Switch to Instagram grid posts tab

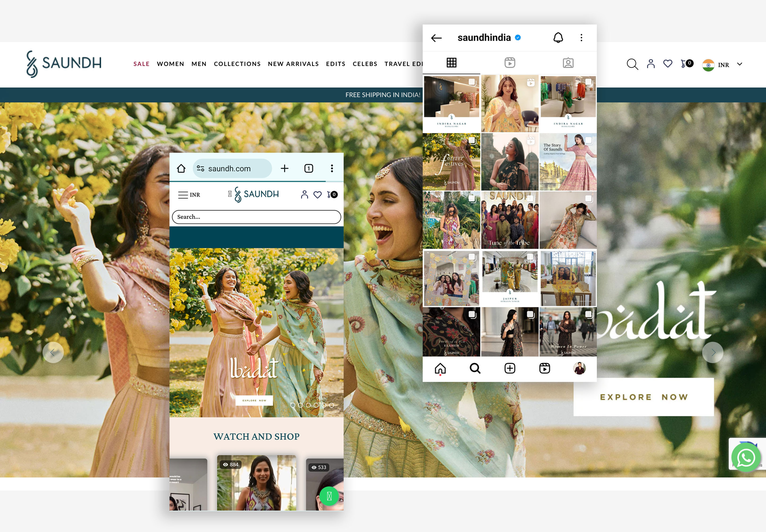(452, 63)
